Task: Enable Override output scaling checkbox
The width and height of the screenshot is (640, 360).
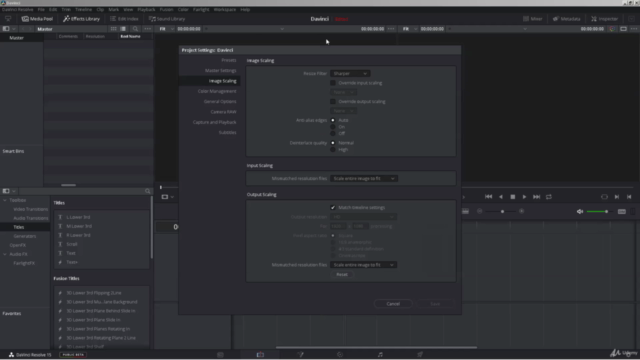Action: [x=333, y=102]
